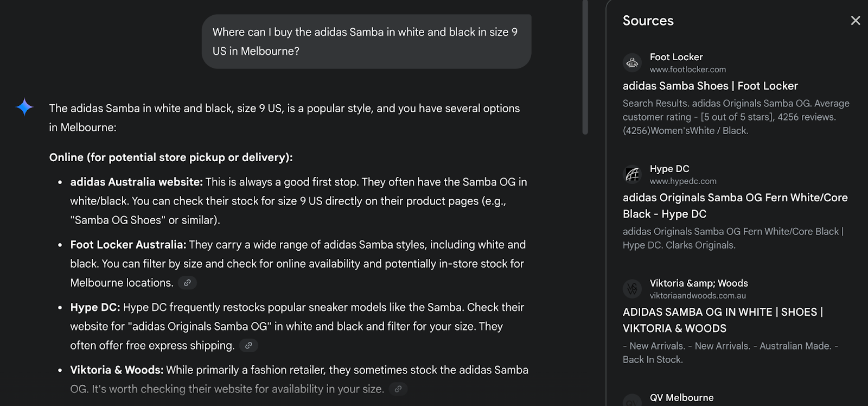Viewport: 868px width, 406px height.
Task: Click the Foot Locker source description snippet
Action: [x=736, y=117]
